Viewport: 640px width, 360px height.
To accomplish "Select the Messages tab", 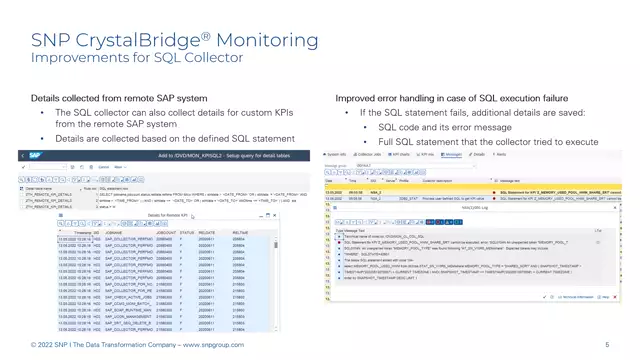I will tap(451, 154).
